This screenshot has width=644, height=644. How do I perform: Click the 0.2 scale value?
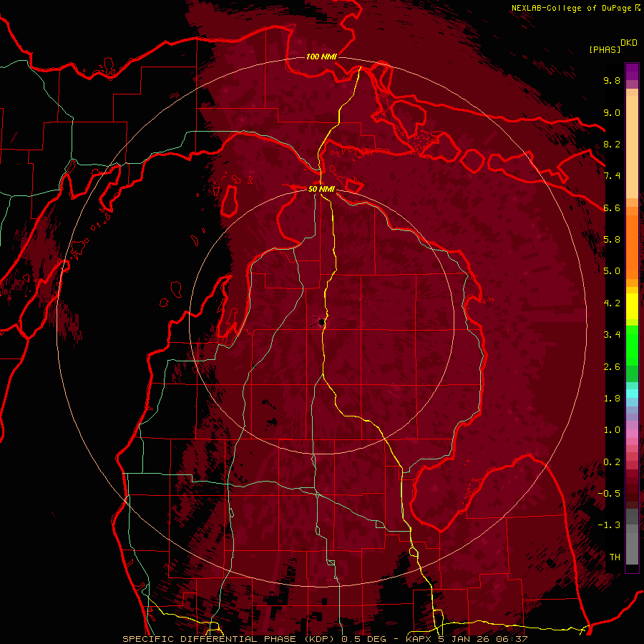coord(612,462)
